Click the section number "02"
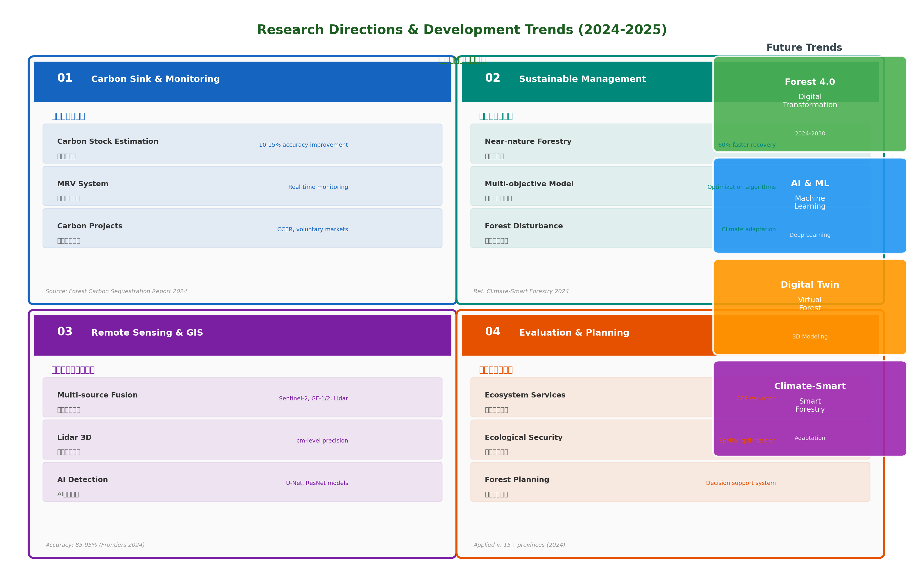 [493, 78]
